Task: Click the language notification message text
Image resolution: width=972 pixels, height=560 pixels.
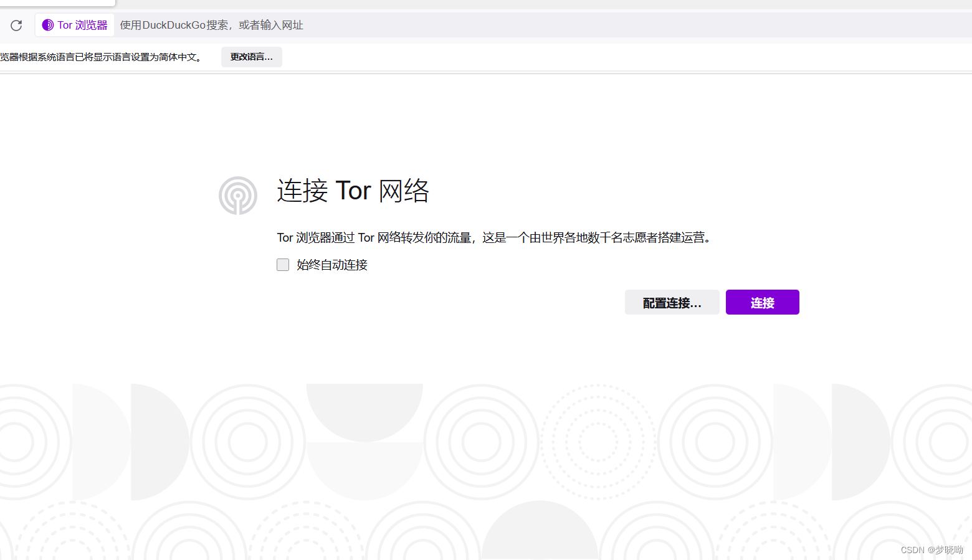Action: point(102,57)
